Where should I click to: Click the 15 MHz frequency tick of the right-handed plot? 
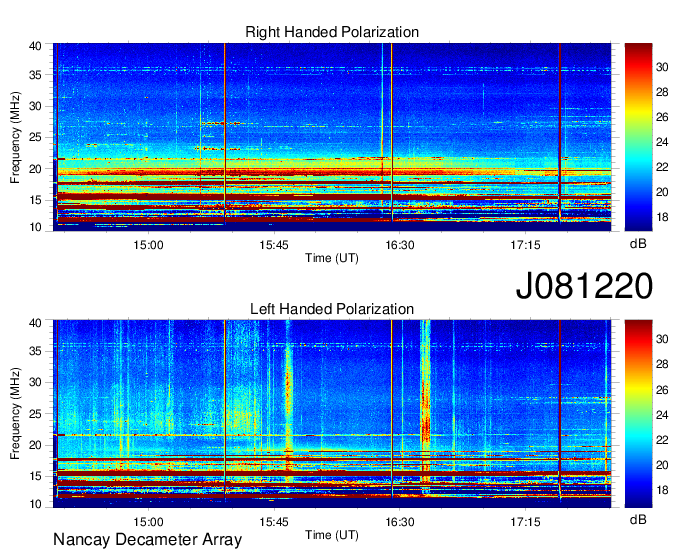tap(35, 200)
